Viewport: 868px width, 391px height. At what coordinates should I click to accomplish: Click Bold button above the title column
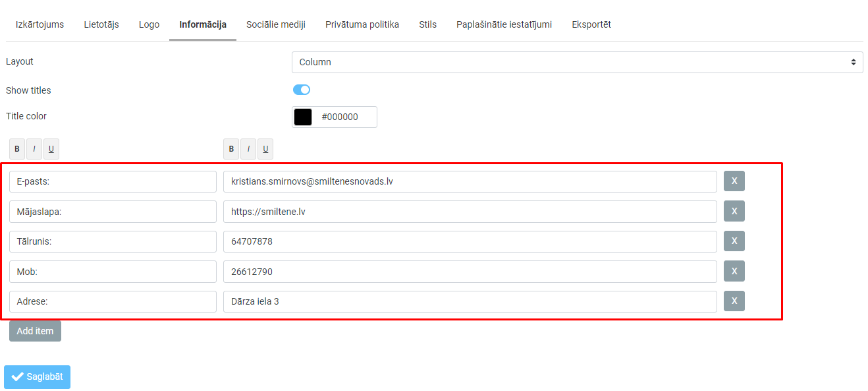pos(17,149)
